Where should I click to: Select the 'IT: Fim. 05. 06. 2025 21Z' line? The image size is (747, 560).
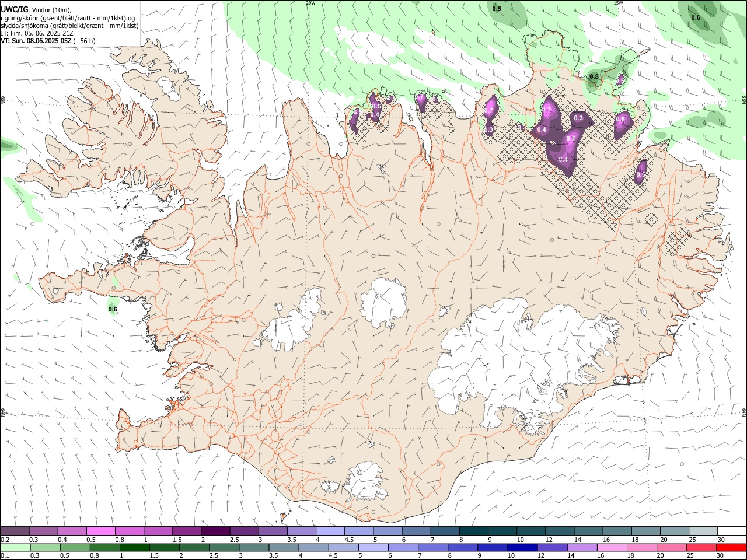click(37, 33)
